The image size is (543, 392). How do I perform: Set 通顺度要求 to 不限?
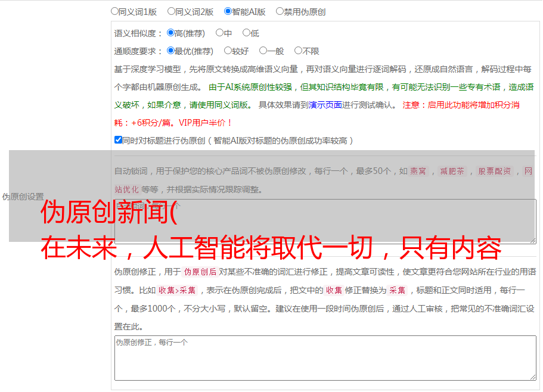click(298, 51)
